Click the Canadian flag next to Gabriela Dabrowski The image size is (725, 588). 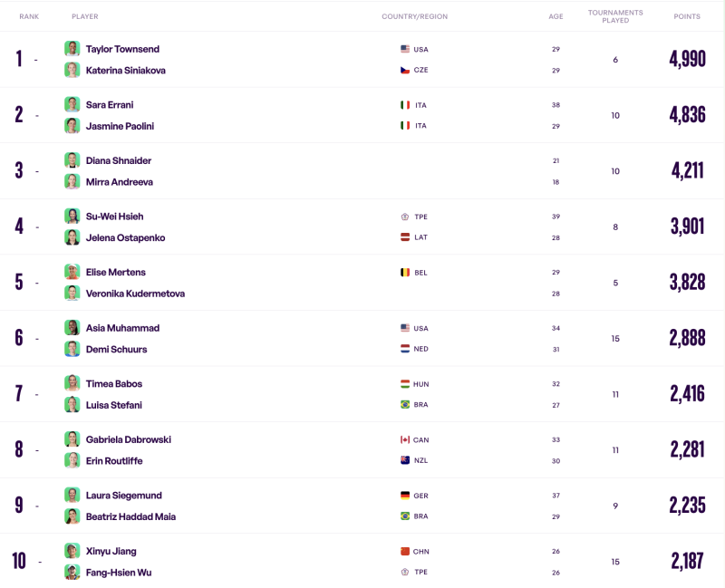coord(405,439)
